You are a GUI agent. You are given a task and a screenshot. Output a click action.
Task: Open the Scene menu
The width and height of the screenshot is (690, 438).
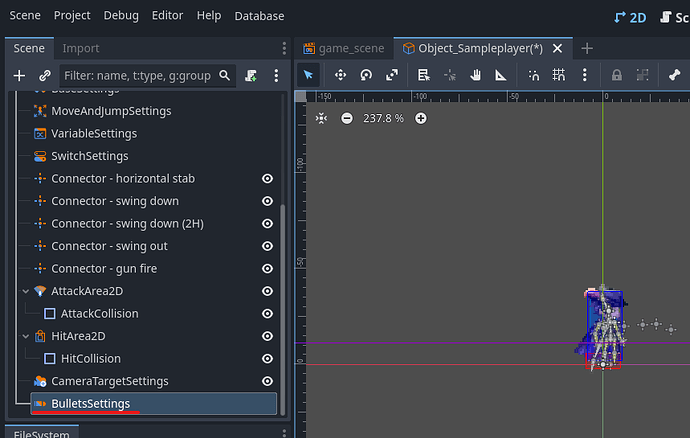[x=25, y=15]
